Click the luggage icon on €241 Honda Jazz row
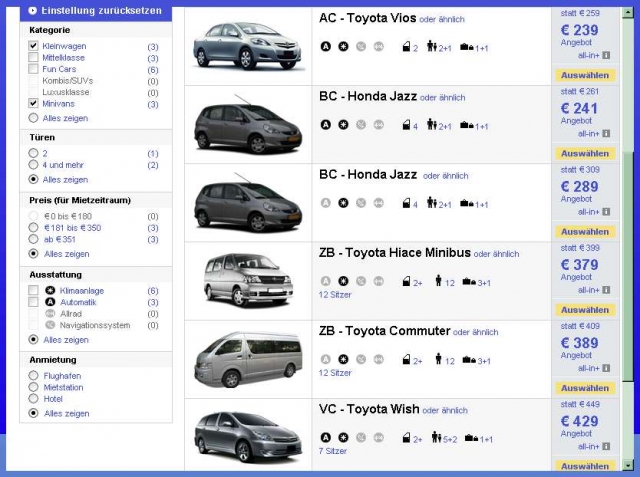 point(467,125)
